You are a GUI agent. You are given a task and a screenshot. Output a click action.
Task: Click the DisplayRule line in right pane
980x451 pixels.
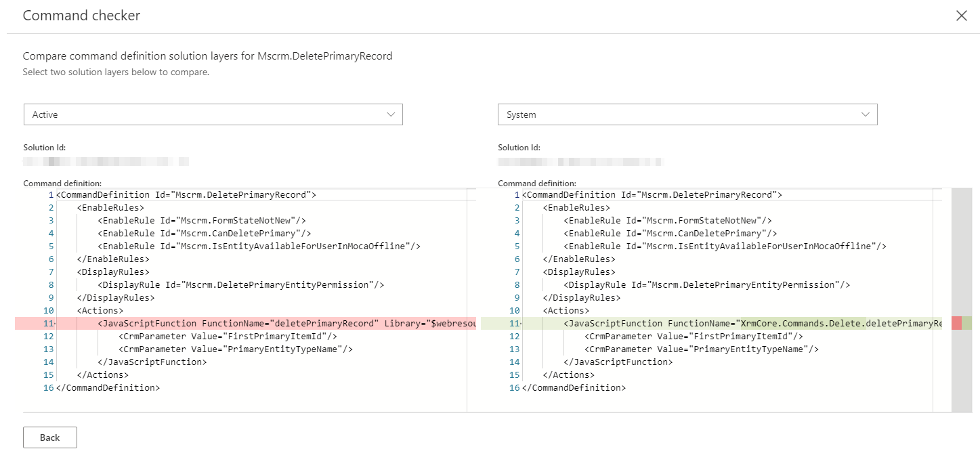pos(707,285)
